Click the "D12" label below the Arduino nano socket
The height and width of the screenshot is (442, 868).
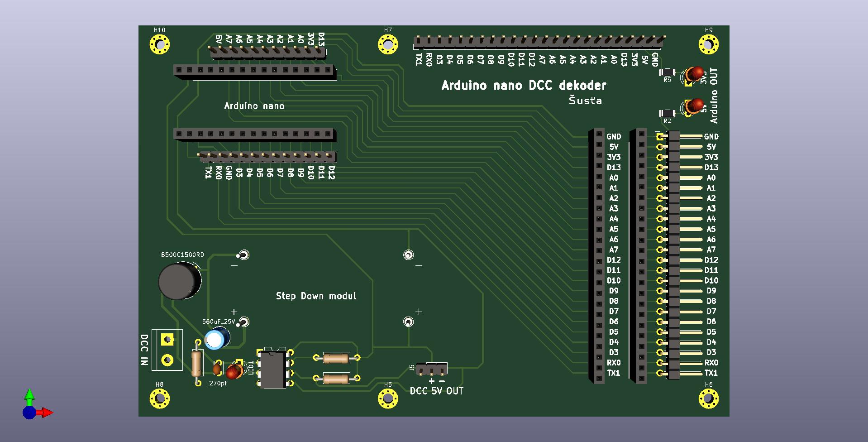[331, 173]
